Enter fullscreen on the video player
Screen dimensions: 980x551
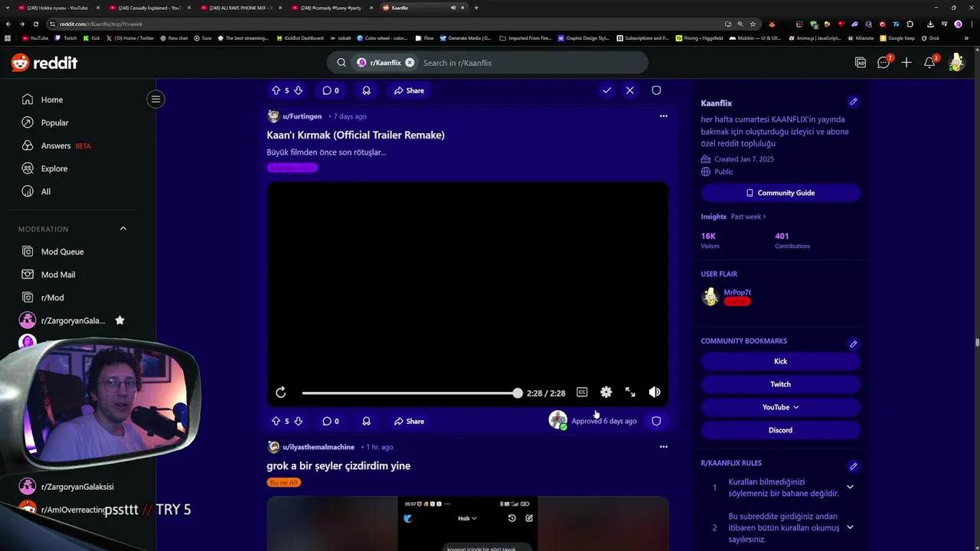630,393
